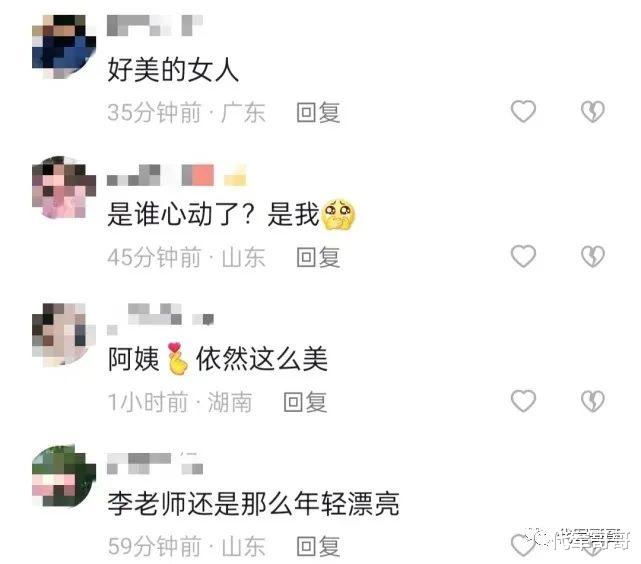
Task: Dislike the comment 好美的女人
Action: pyautogui.click(x=593, y=112)
